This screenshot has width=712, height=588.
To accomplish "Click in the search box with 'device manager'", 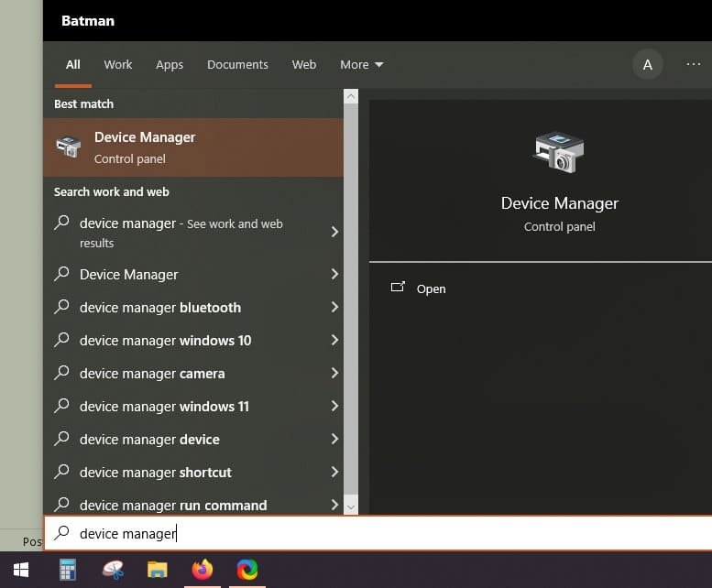I will (x=378, y=533).
